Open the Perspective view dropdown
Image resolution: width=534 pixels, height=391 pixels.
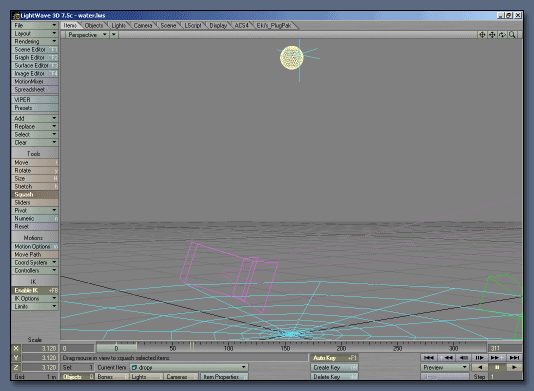(88, 35)
